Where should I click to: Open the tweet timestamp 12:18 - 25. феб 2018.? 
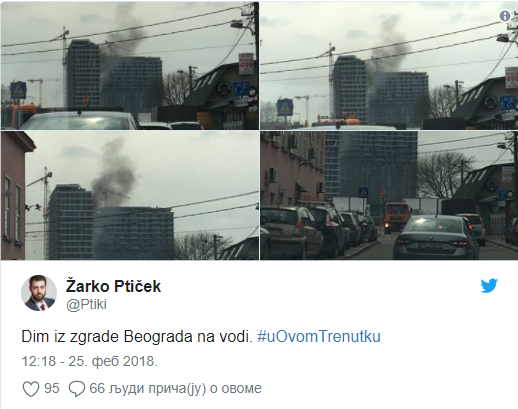pyautogui.click(x=89, y=361)
